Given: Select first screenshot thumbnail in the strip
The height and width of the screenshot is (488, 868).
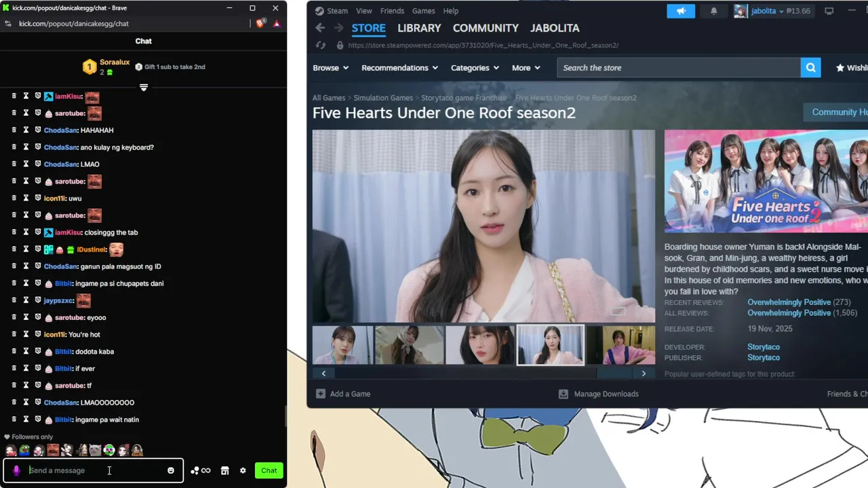Looking at the screenshot, I should (343, 345).
